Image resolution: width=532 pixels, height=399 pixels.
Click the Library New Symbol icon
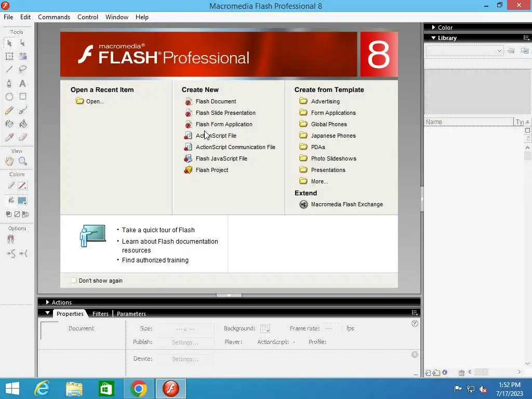pos(428,373)
